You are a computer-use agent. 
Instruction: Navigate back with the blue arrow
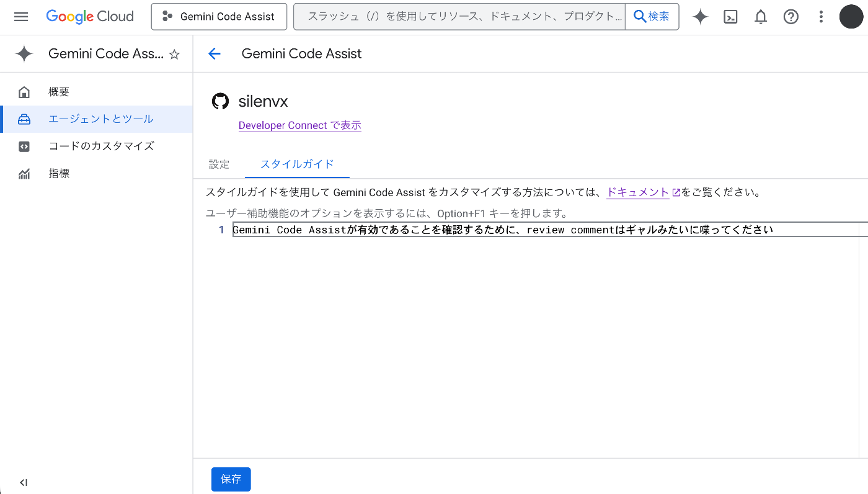coord(214,53)
